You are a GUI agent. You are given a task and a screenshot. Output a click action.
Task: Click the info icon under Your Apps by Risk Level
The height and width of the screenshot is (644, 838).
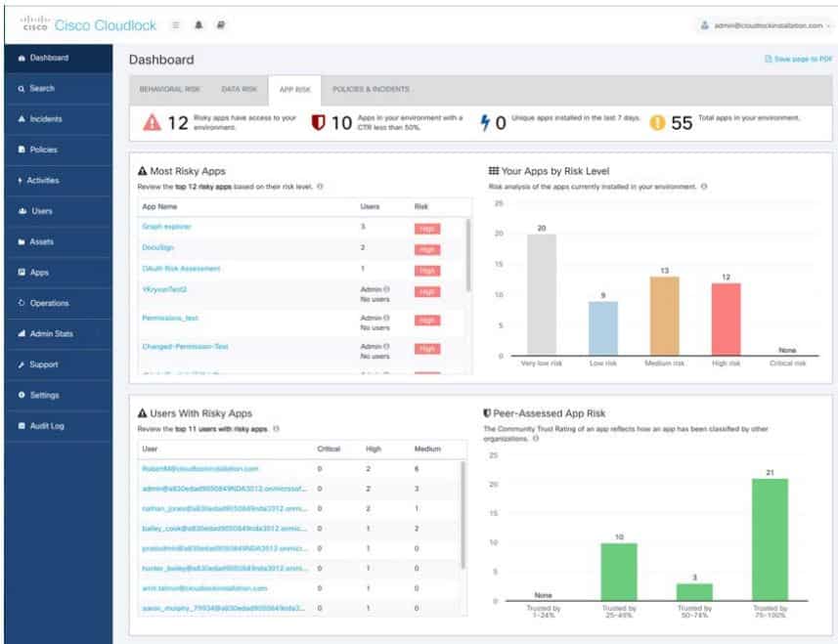click(704, 187)
